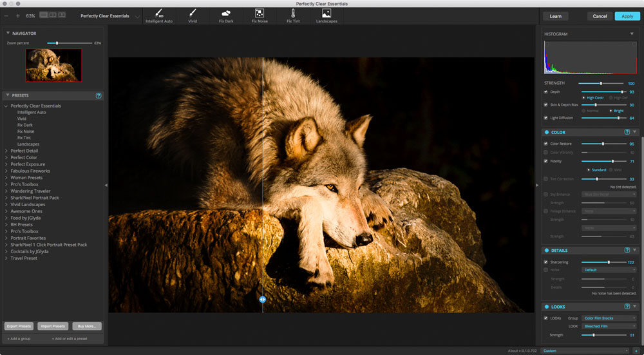Click the Add or edit a preset link
Image resolution: width=644 pixels, height=355 pixels.
coord(69,338)
